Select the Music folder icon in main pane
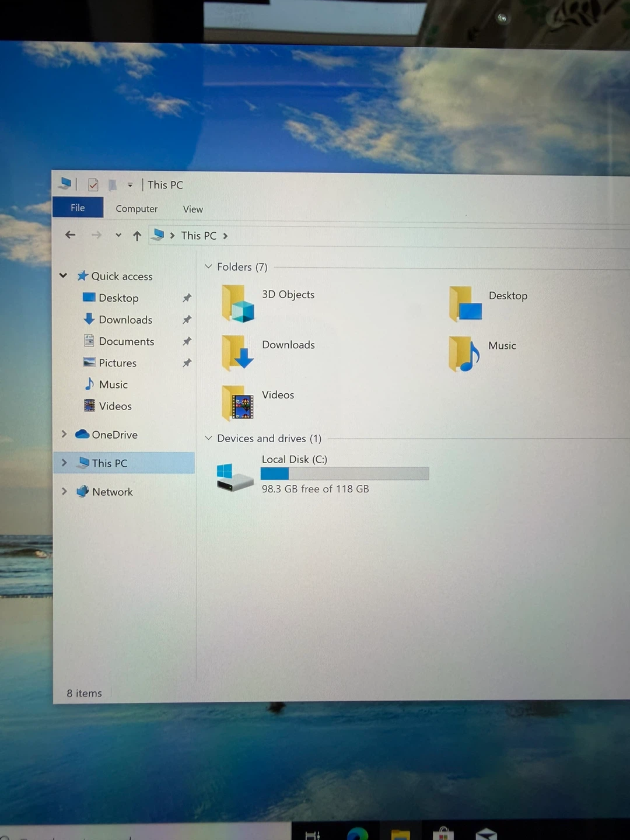 464,354
